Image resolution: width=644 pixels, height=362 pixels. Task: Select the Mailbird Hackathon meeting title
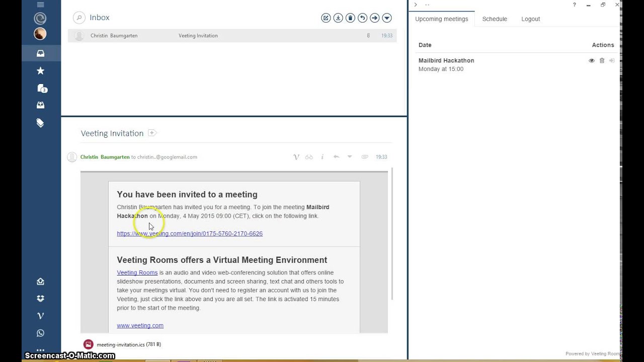(446, 60)
